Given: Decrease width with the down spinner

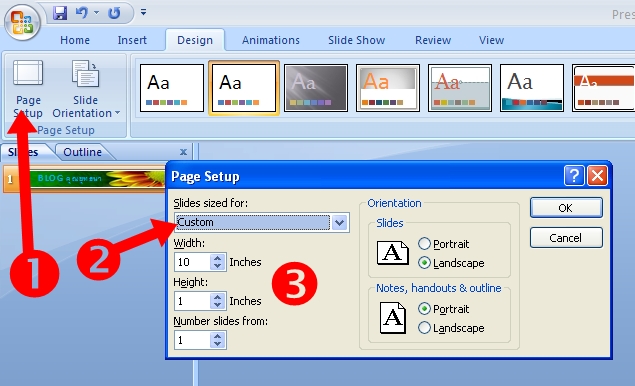Looking at the screenshot, I should coord(218,266).
